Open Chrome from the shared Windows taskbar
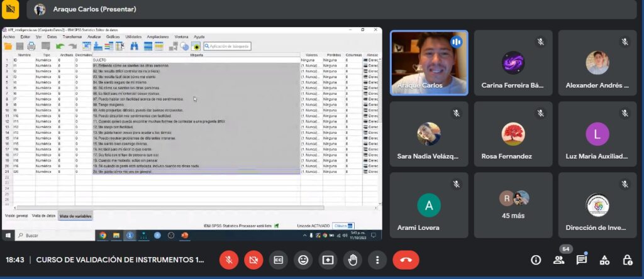The height and width of the screenshot is (279, 644). (x=103, y=236)
